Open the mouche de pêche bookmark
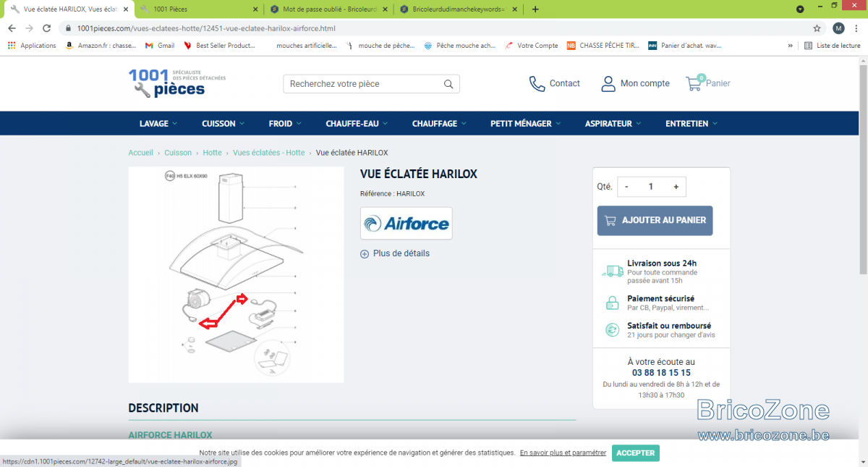 coord(380,45)
